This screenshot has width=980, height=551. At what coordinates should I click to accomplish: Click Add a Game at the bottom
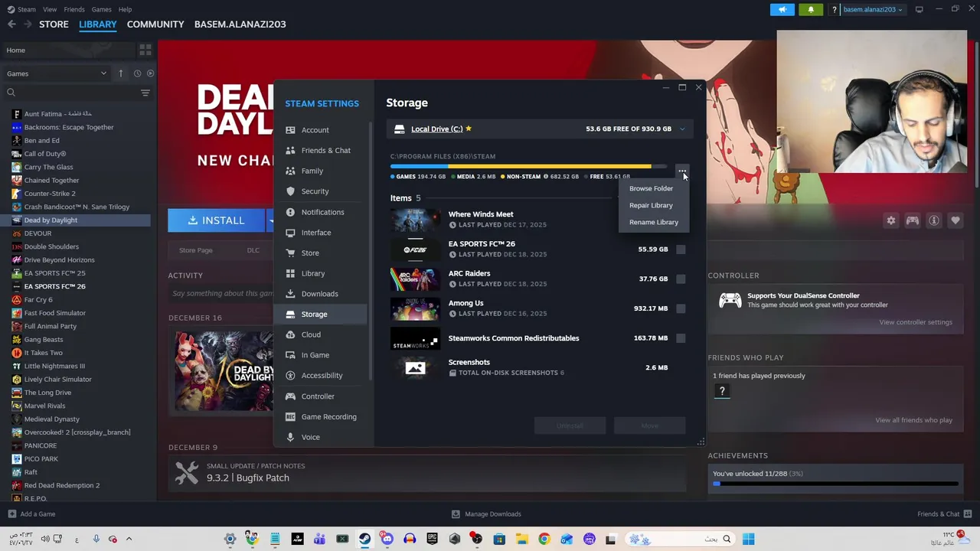[31, 514]
